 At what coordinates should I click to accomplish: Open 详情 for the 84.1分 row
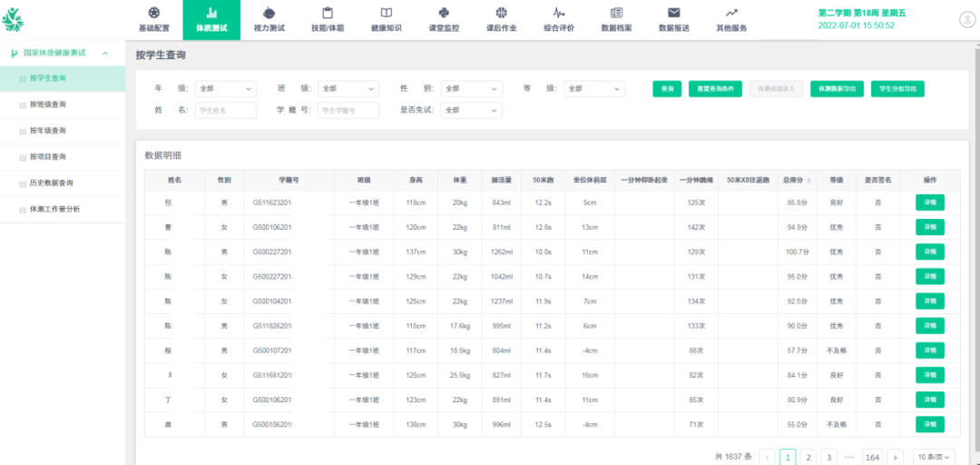(929, 375)
